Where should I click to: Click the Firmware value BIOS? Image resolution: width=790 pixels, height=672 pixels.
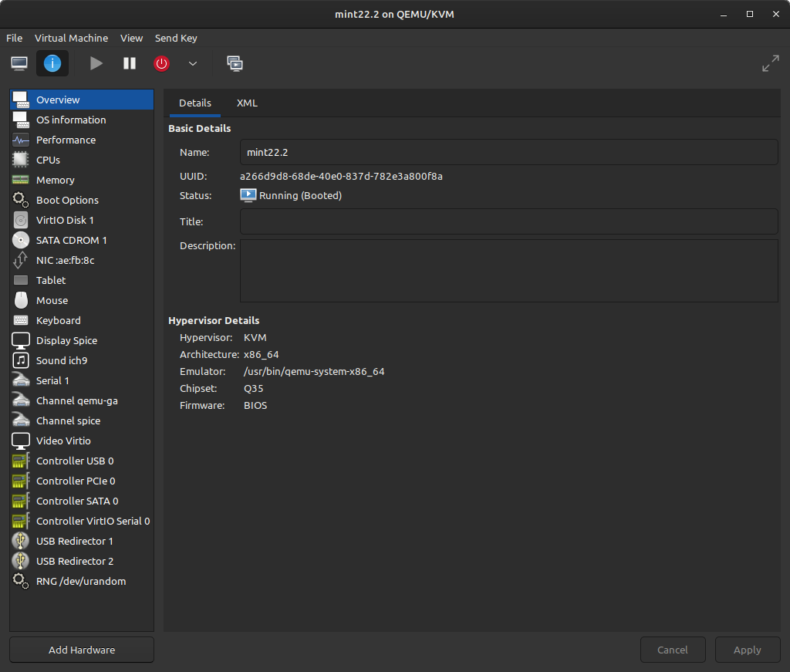[255, 406]
